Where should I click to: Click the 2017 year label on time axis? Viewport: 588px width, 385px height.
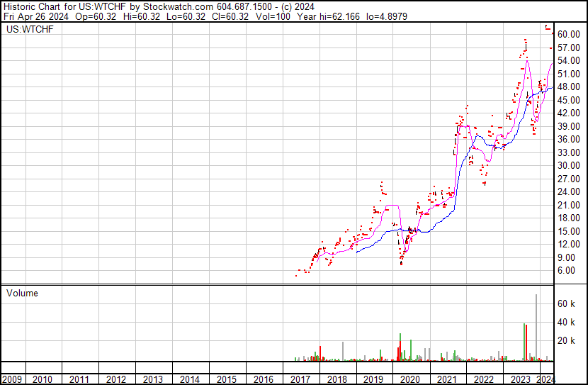(x=300, y=379)
